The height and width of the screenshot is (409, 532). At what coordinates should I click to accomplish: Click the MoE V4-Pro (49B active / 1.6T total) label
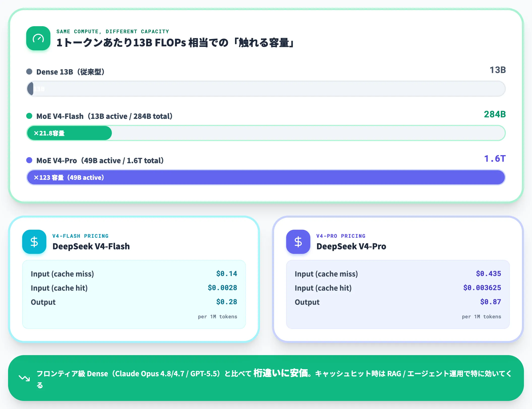[100, 160]
